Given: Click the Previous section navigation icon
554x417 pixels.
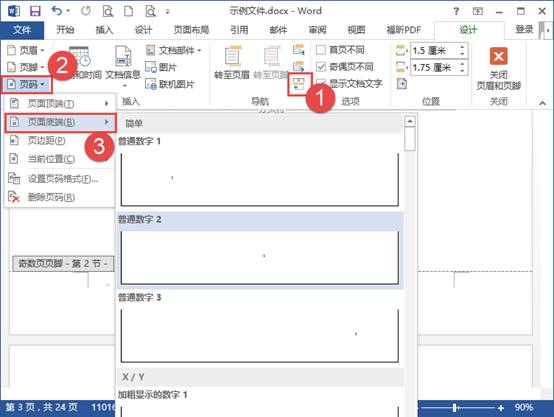Looking at the screenshot, I should (x=299, y=50).
